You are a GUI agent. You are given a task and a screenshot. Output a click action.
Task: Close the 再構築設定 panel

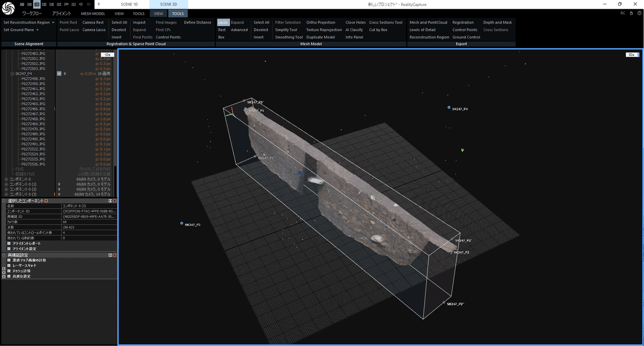(114, 255)
